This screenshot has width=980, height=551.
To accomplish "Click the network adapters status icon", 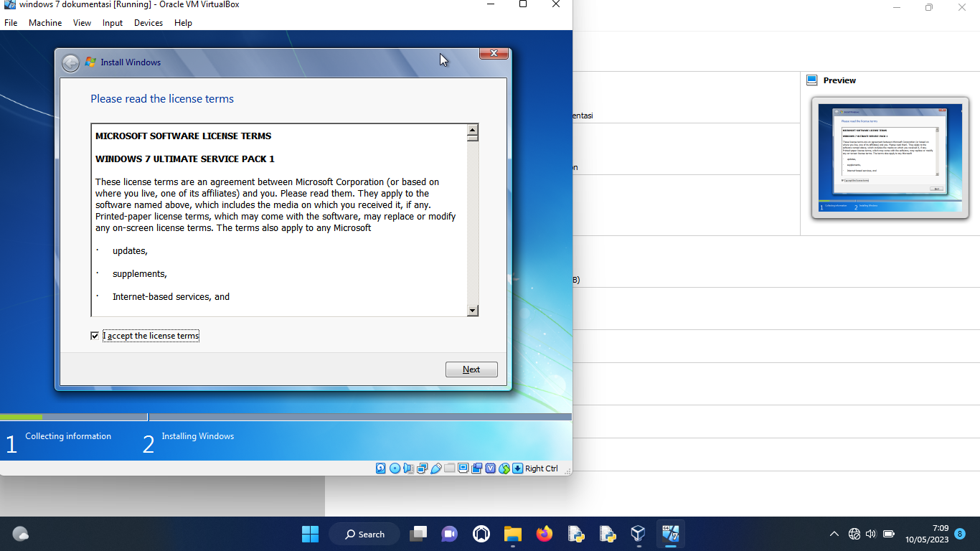I will (x=422, y=468).
